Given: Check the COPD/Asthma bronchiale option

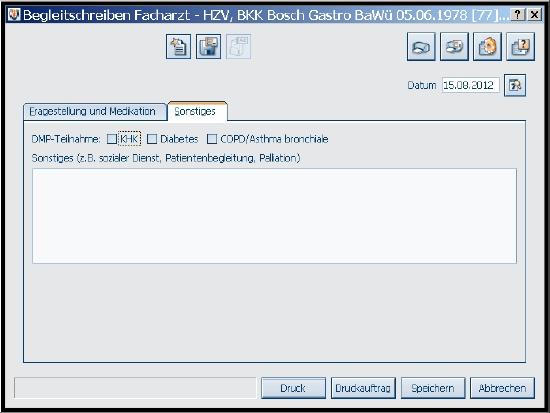Looking at the screenshot, I should click(212, 139).
